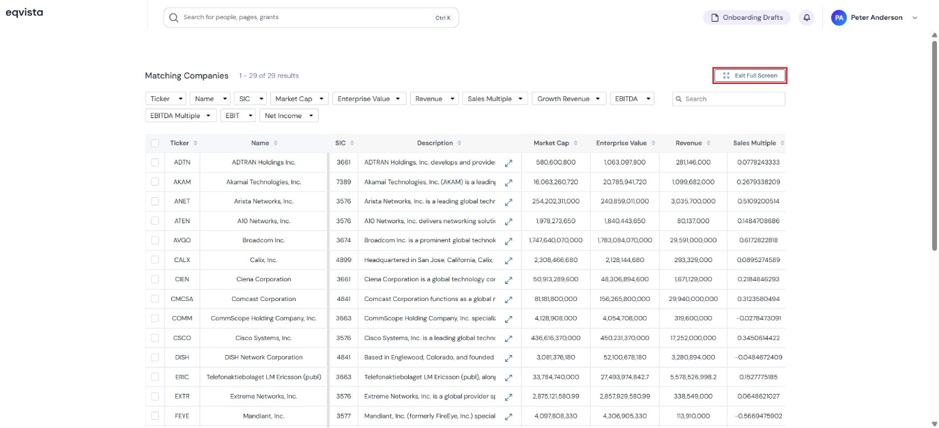Open the SIC filter dropdown
This screenshot has width=939, height=428.
(x=251, y=99)
